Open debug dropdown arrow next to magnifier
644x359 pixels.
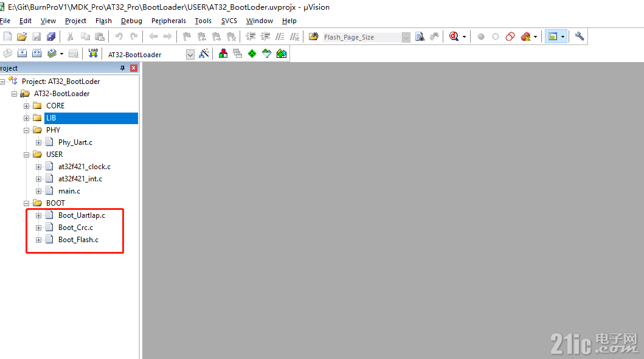point(464,37)
